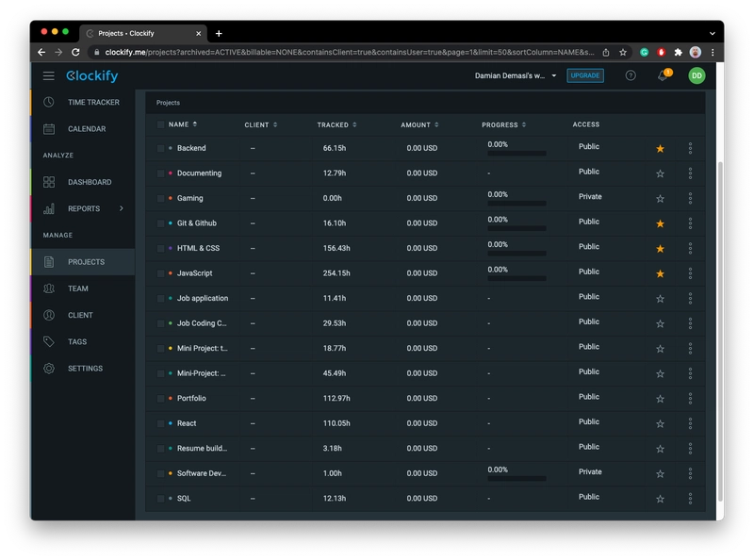
Task: Click the browser address bar URL
Action: (x=350, y=52)
